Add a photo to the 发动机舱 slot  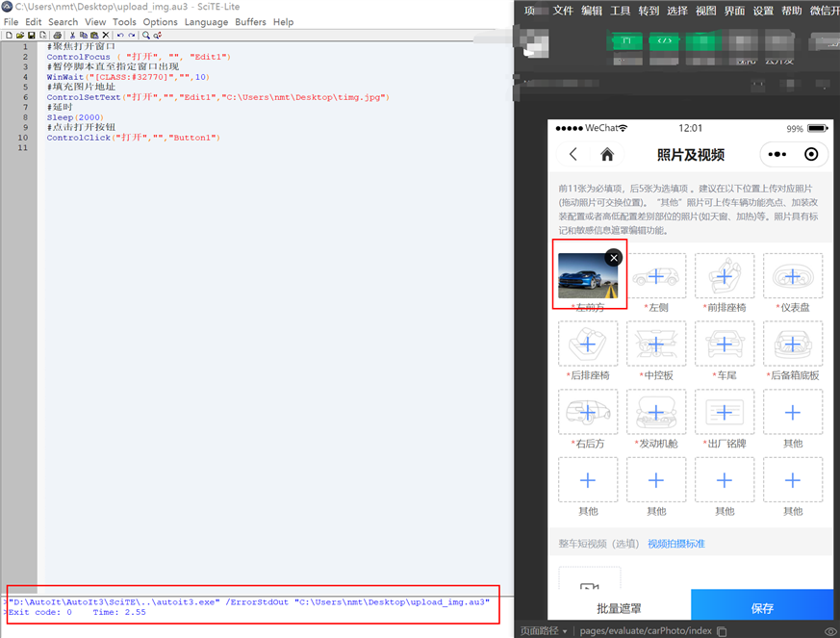656,412
